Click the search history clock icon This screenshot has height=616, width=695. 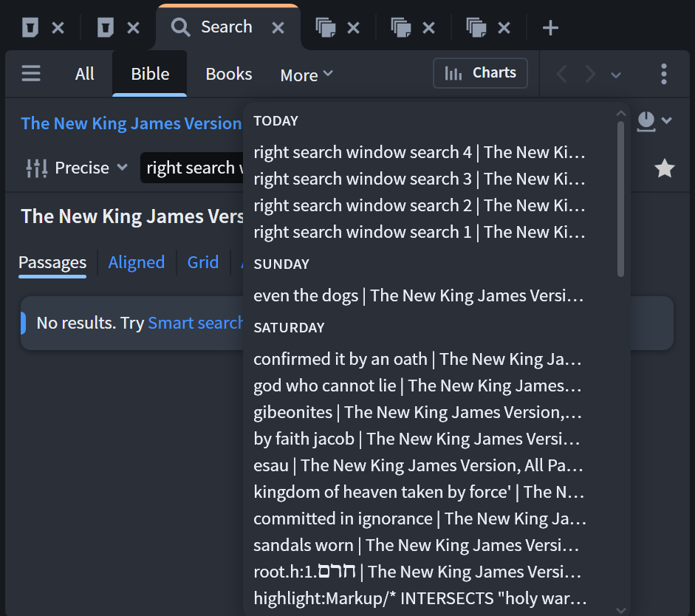(x=646, y=121)
